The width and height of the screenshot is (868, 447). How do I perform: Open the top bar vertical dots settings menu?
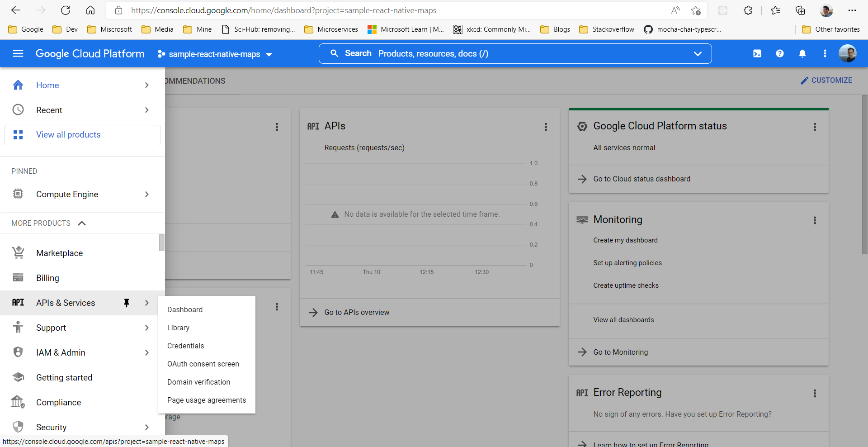825,53
